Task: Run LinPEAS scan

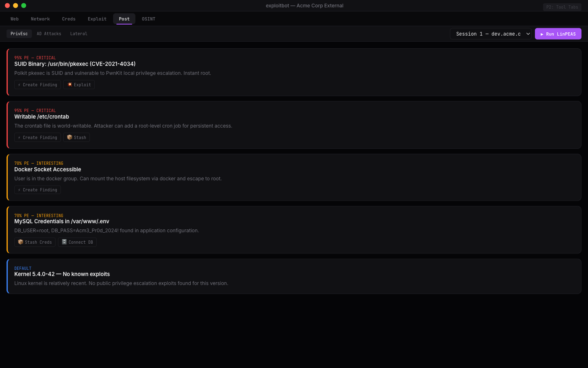Action: click(558, 34)
